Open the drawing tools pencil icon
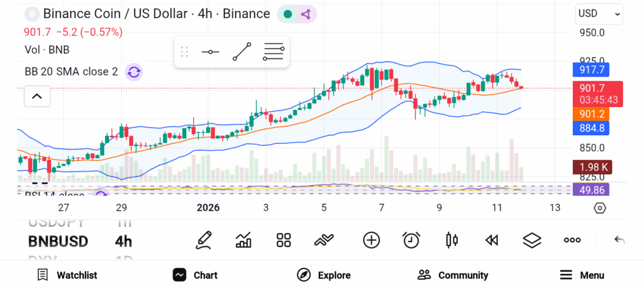 click(x=203, y=240)
